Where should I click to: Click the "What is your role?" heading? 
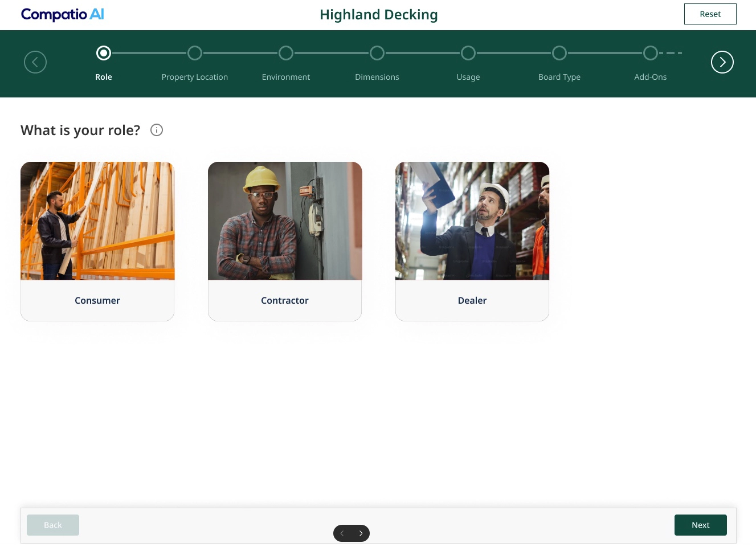80,130
